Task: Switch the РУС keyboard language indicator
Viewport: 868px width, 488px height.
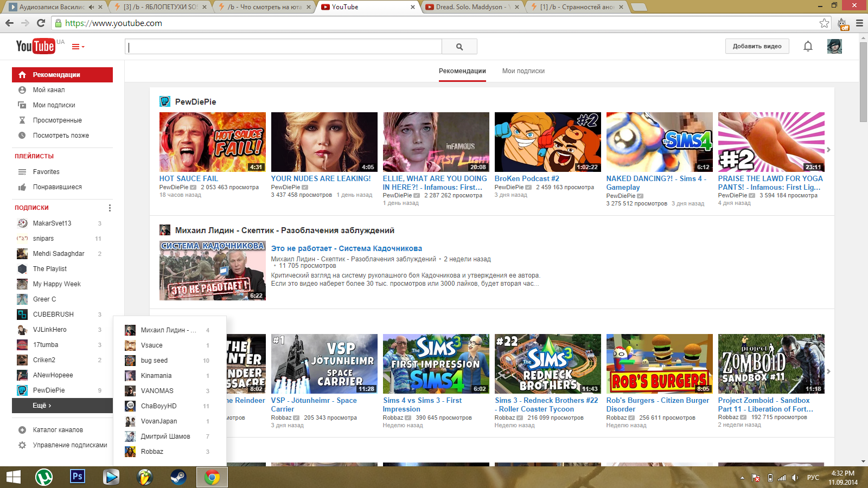Action: pyautogui.click(x=813, y=478)
